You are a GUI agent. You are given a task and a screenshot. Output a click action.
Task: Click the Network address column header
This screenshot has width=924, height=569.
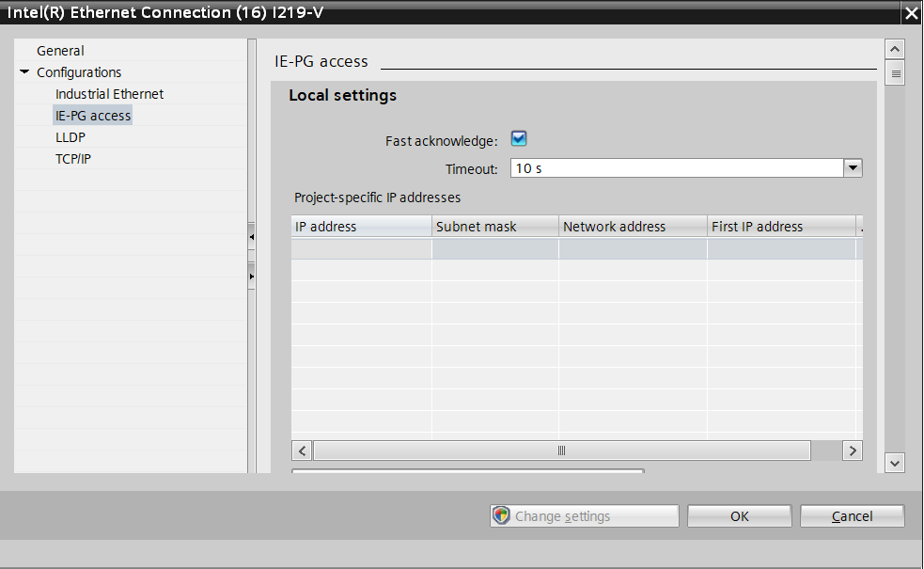(x=633, y=227)
